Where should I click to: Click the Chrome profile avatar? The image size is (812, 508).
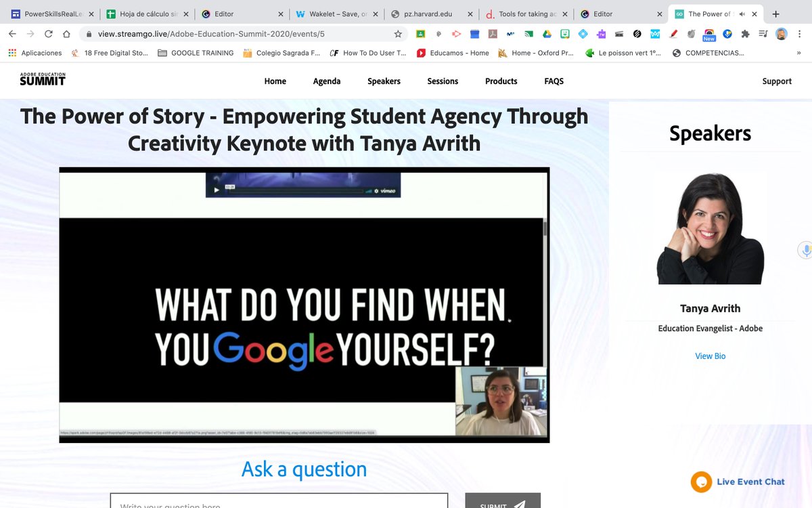pyautogui.click(x=782, y=34)
